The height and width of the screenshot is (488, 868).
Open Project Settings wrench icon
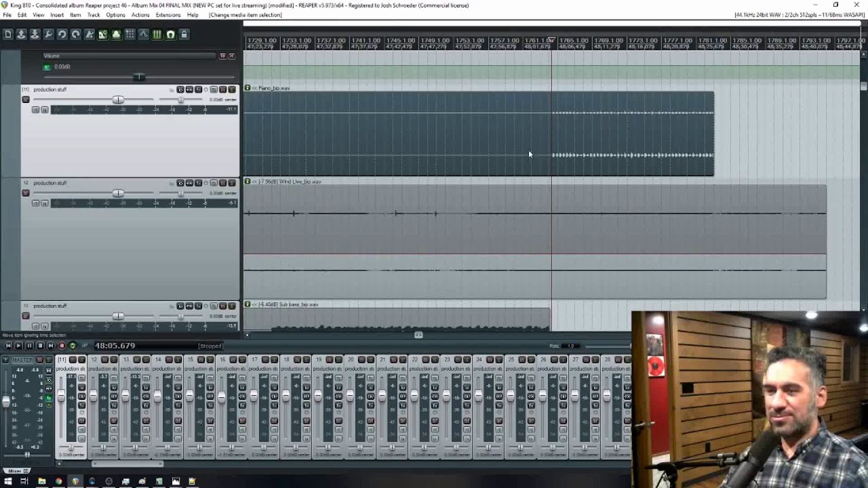(48, 35)
